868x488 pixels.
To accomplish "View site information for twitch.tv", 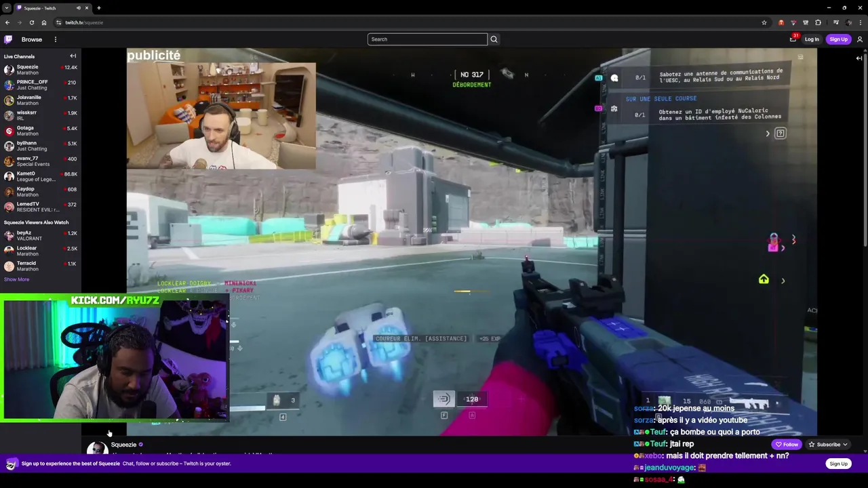I will tap(59, 22).
